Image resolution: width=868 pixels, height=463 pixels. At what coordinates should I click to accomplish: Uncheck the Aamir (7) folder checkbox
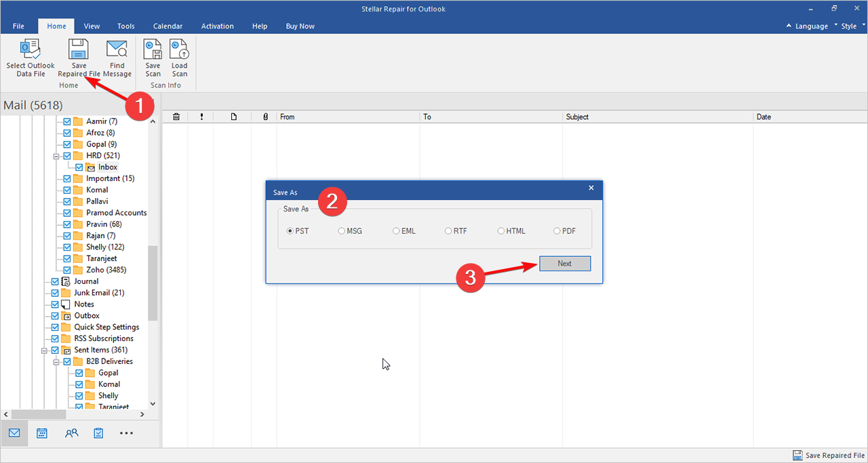click(67, 122)
